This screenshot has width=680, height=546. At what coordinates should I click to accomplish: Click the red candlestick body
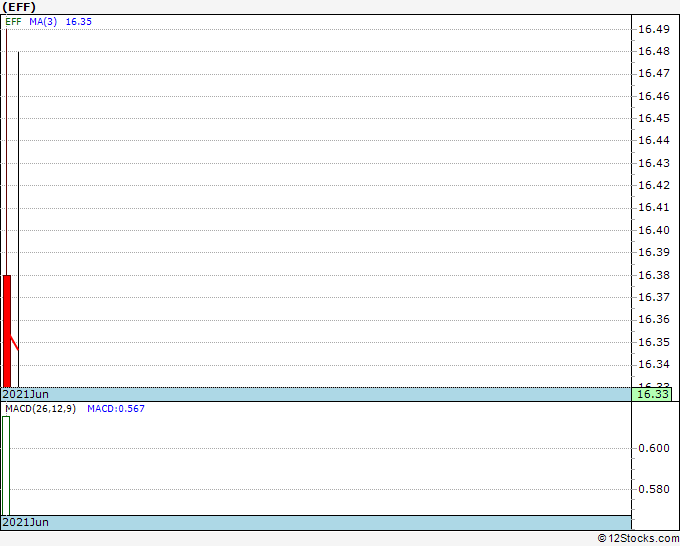tap(7, 331)
